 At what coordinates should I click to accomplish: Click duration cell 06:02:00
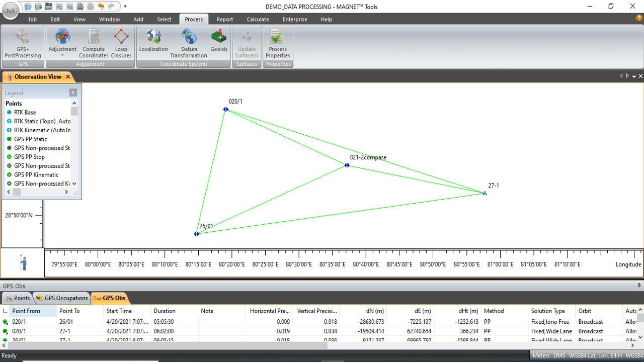click(x=175, y=331)
